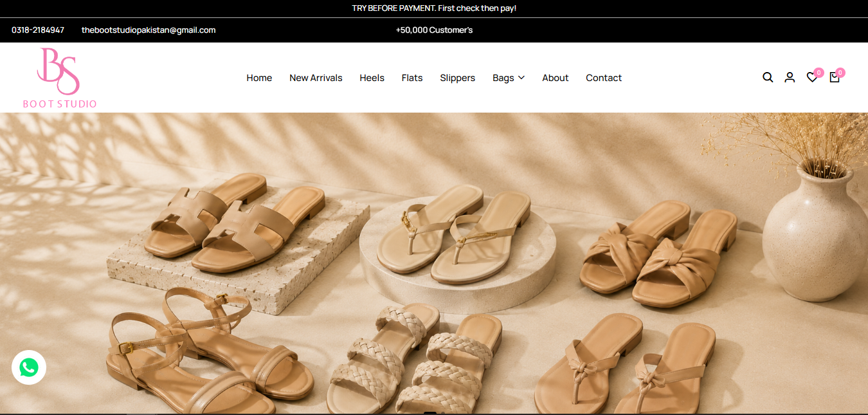Open the search magnifier icon
The width and height of the screenshot is (868, 415).
click(x=768, y=77)
